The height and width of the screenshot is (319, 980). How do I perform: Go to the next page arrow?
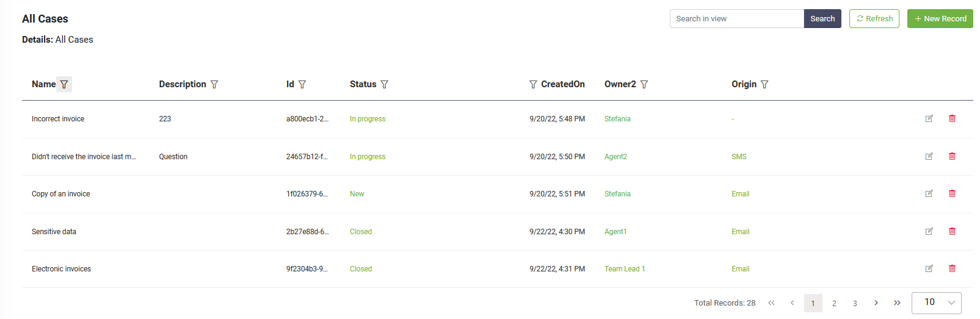pyautogui.click(x=876, y=303)
